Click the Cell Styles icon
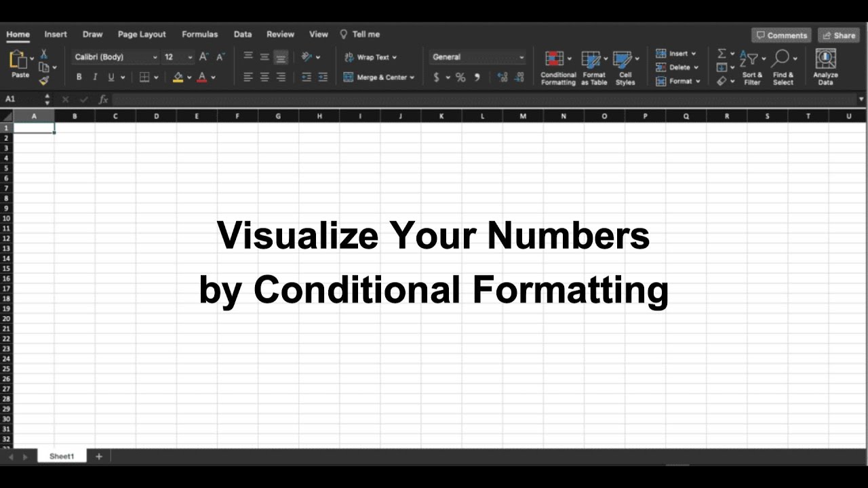 pyautogui.click(x=622, y=59)
